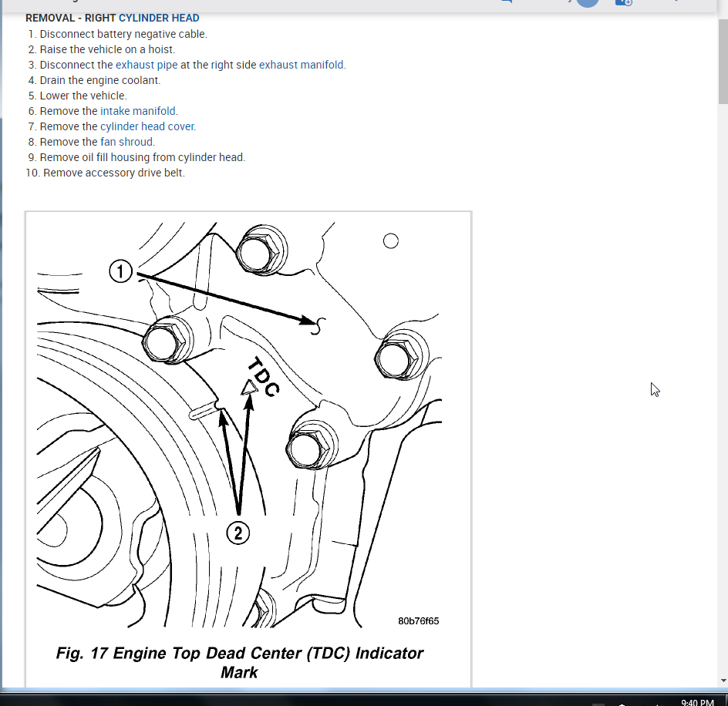Open the taskbar clock showing 9:40 PM
Viewport: 728px width, 706px height.
coord(697,702)
